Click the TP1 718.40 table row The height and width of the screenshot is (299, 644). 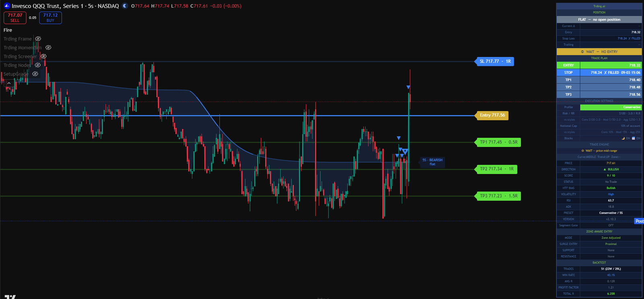tap(599, 80)
